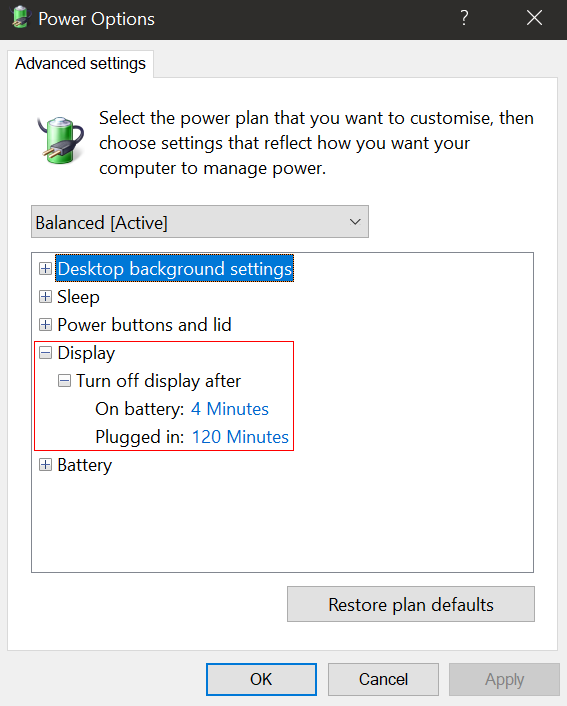
Task: Expand the Desktop background settings node
Action: pos(45,269)
